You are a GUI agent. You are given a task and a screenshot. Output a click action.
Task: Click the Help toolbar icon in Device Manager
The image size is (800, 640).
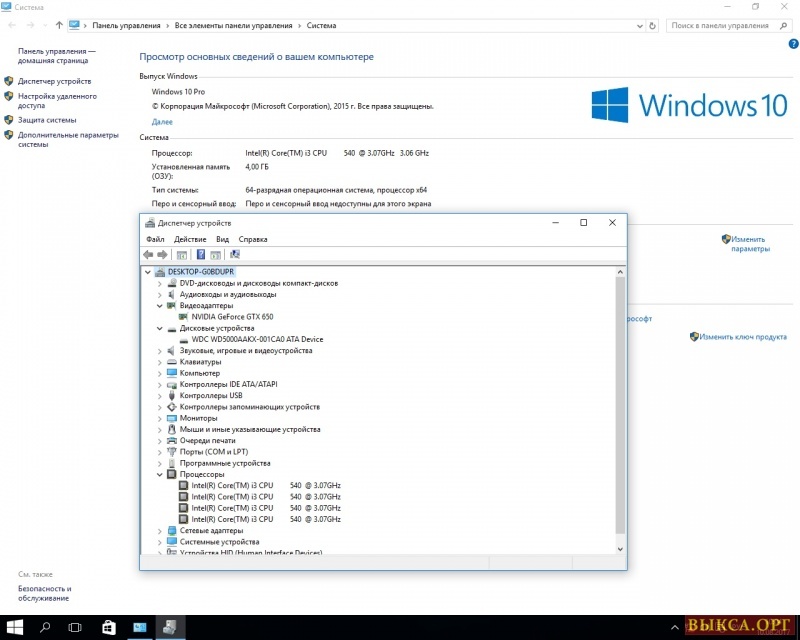point(200,255)
